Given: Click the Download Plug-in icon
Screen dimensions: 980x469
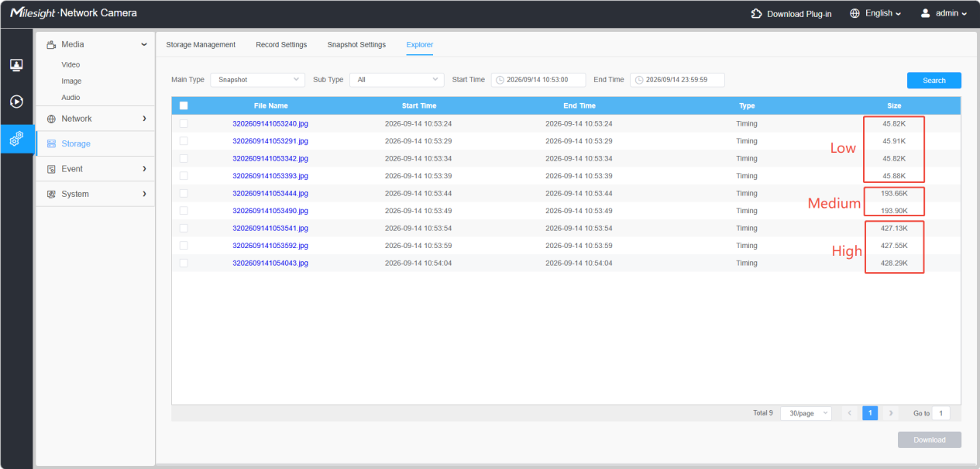Looking at the screenshot, I should click(x=757, y=14).
